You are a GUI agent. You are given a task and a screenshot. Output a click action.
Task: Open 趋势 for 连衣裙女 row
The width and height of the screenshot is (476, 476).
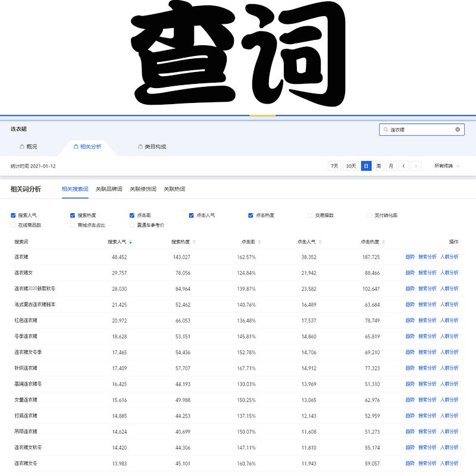[x=410, y=273]
